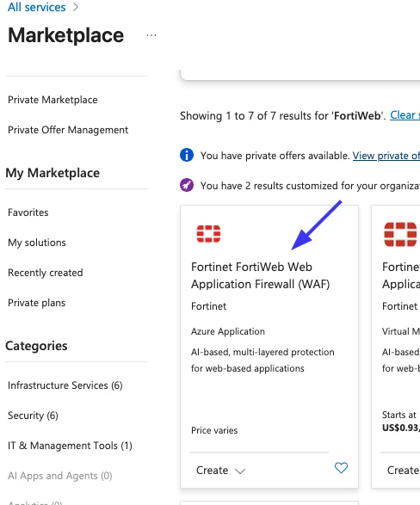The width and height of the screenshot is (420, 505).
Task: Filter by Infrastructure Services (6) category
Action: [x=65, y=385]
